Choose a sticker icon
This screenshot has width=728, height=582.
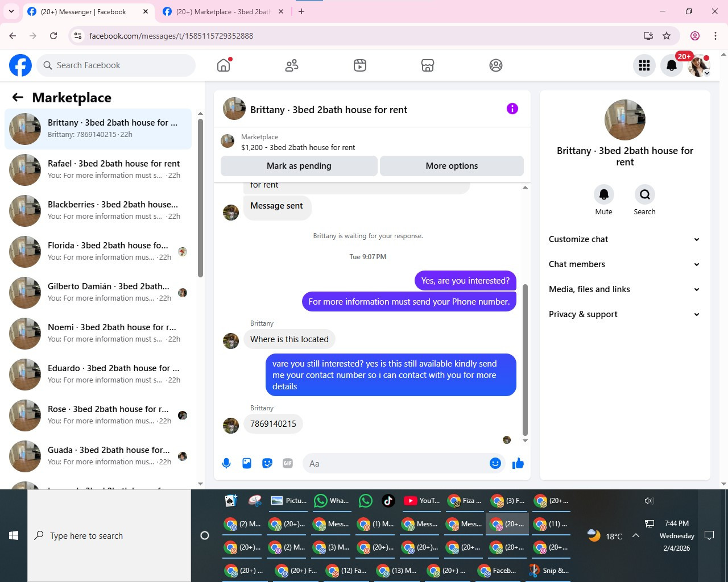pos(267,463)
